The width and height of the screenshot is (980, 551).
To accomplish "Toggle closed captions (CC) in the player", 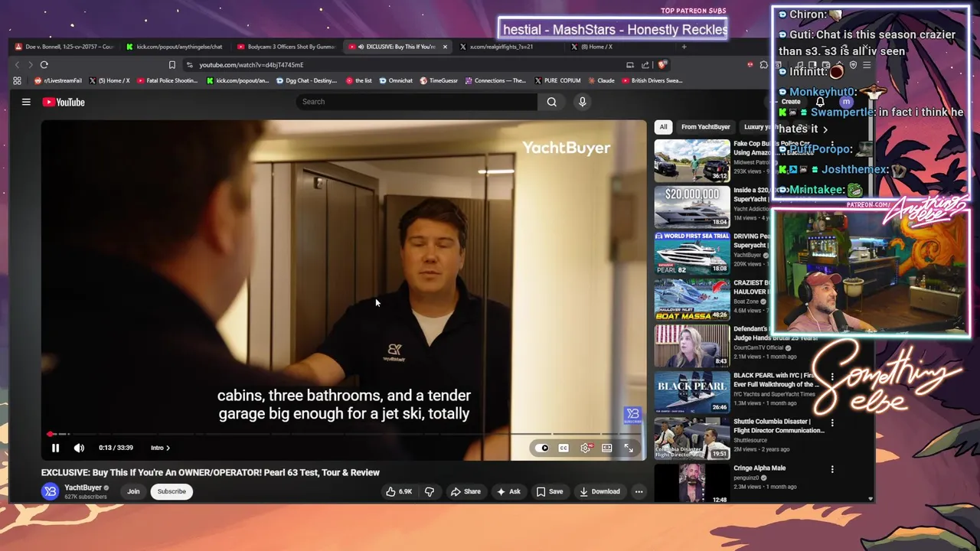I will click(x=563, y=448).
